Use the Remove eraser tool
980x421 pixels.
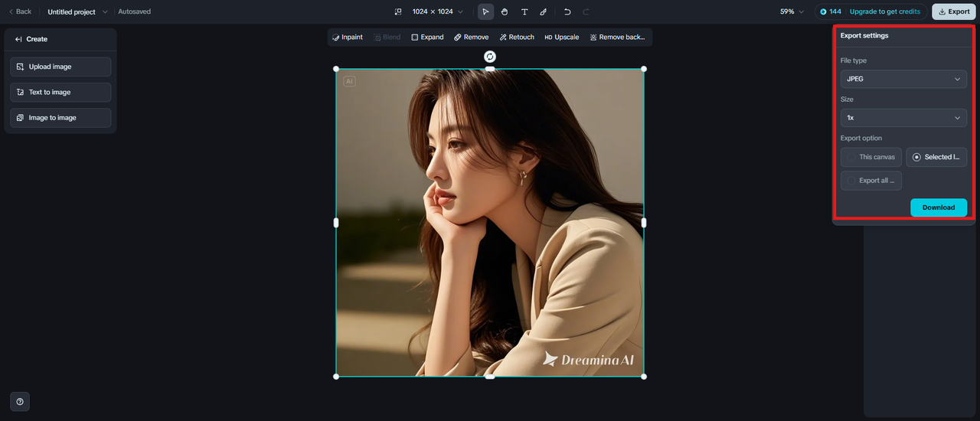(471, 37)
